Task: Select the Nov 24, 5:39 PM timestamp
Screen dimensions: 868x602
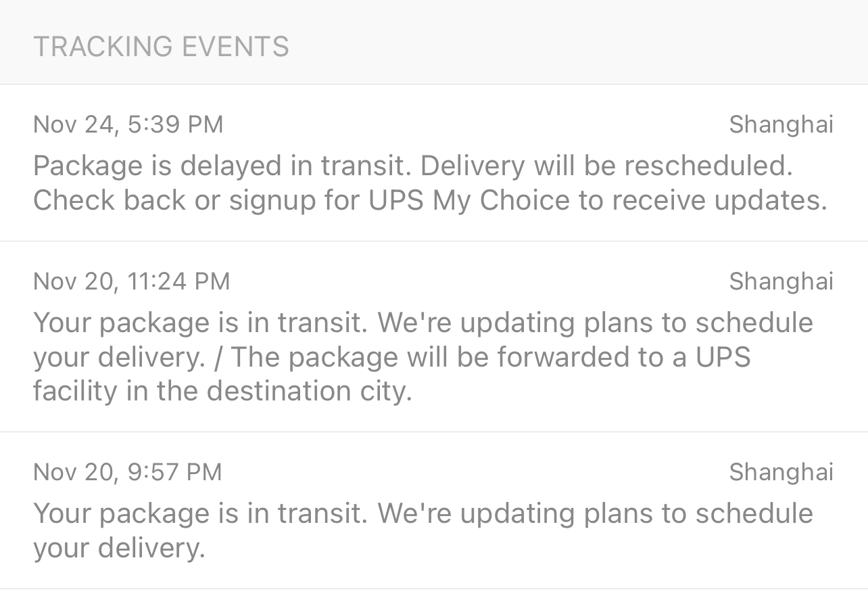Action: point(128,124)
